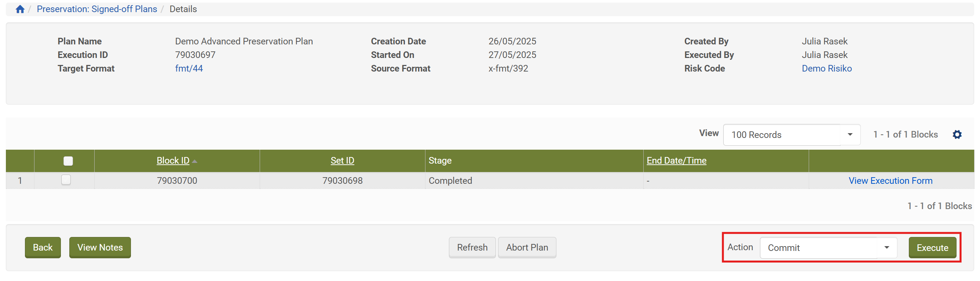
Task: Click the Block ID sort arrow
Action: tap(195, 161)
